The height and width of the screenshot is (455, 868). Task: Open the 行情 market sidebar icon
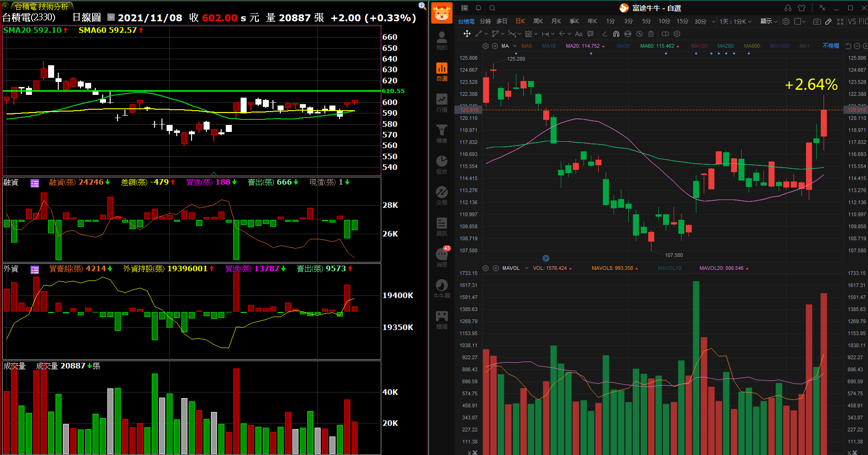442,103
